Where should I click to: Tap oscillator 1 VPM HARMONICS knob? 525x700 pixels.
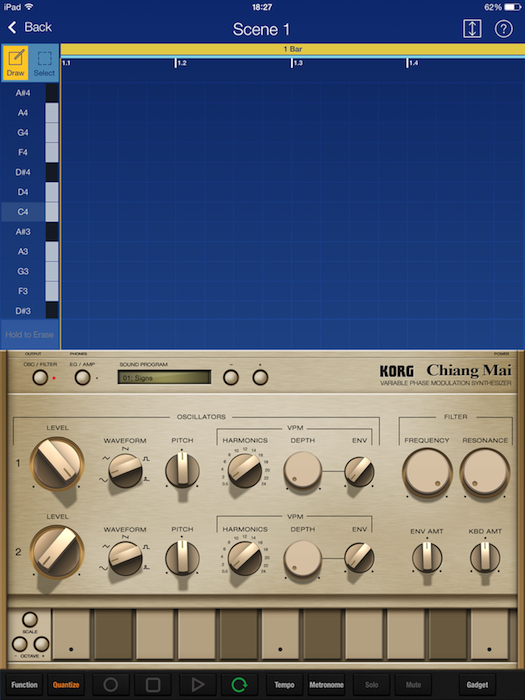tap(245, 471)
